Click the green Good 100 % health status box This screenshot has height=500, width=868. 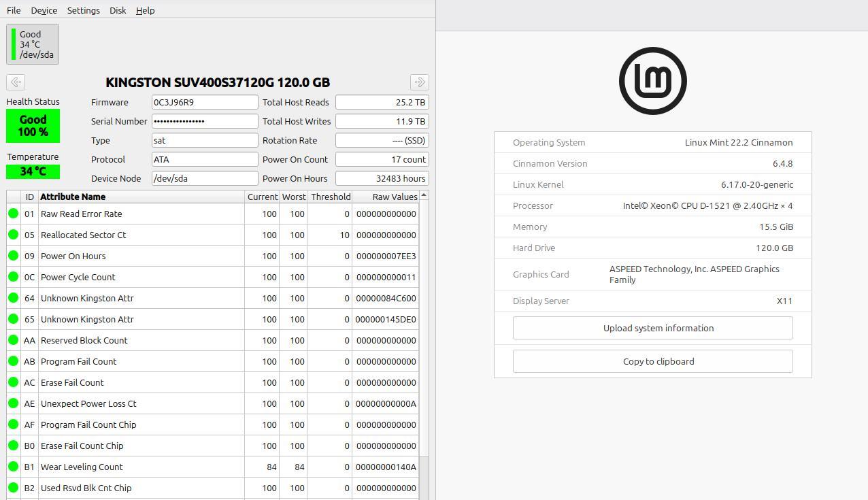tap(33, 126)
